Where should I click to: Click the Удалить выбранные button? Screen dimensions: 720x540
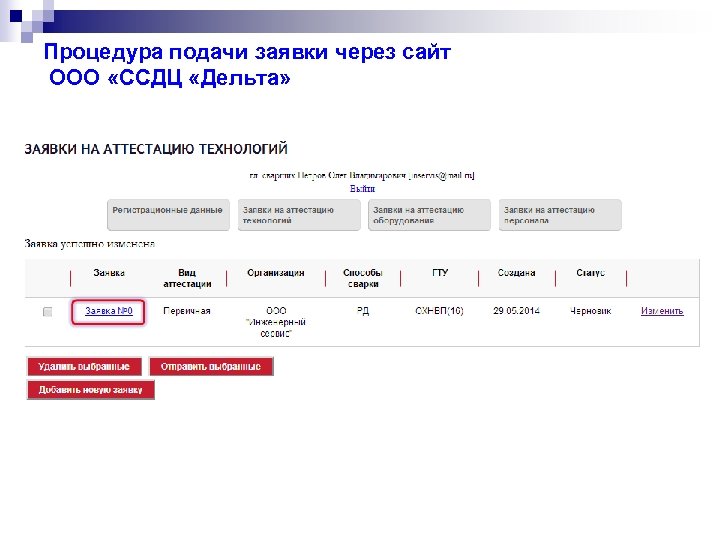[84, 366]
